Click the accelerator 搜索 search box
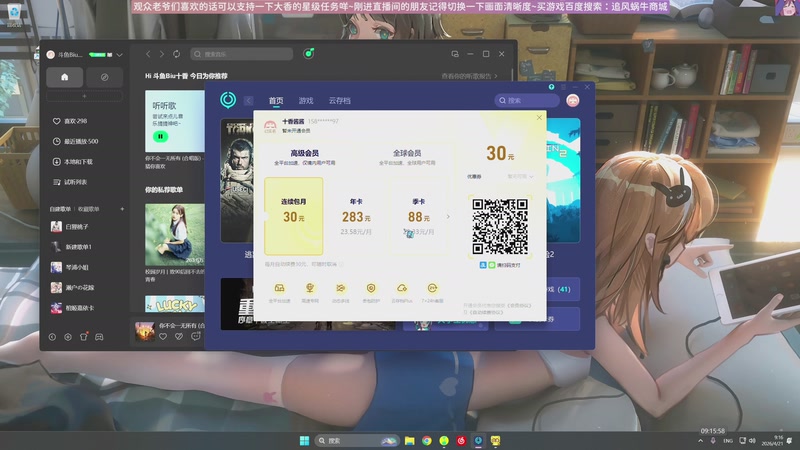Viewport: 800px width, 450px height. 527,101
